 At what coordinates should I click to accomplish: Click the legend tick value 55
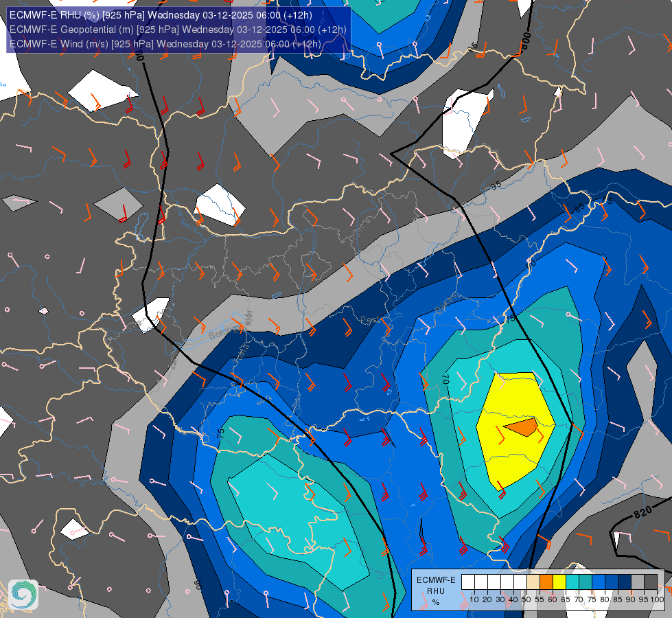pos(540,599)
